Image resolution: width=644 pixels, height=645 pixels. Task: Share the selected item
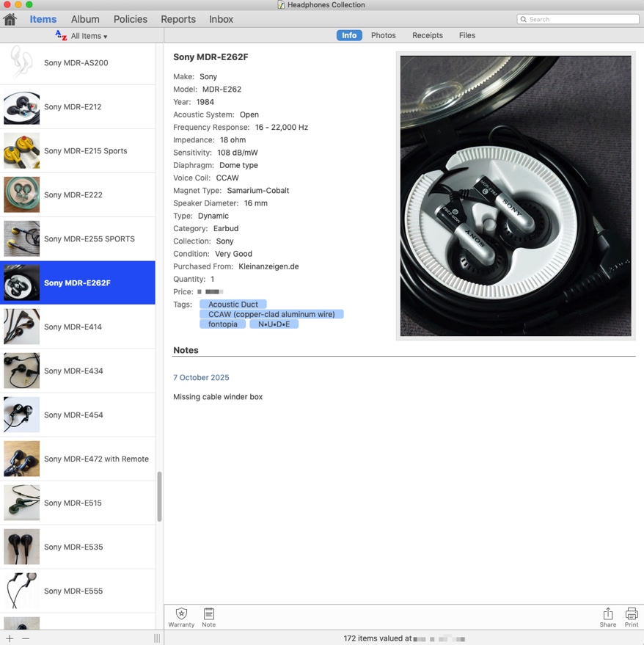(607, 617)
